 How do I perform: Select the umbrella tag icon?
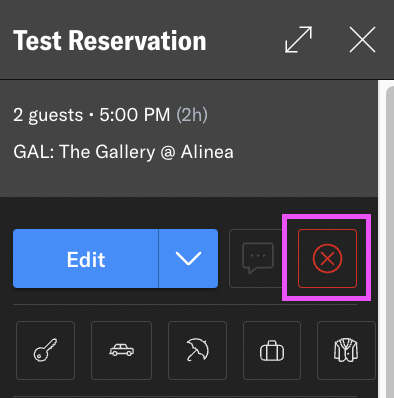[197, 350]
